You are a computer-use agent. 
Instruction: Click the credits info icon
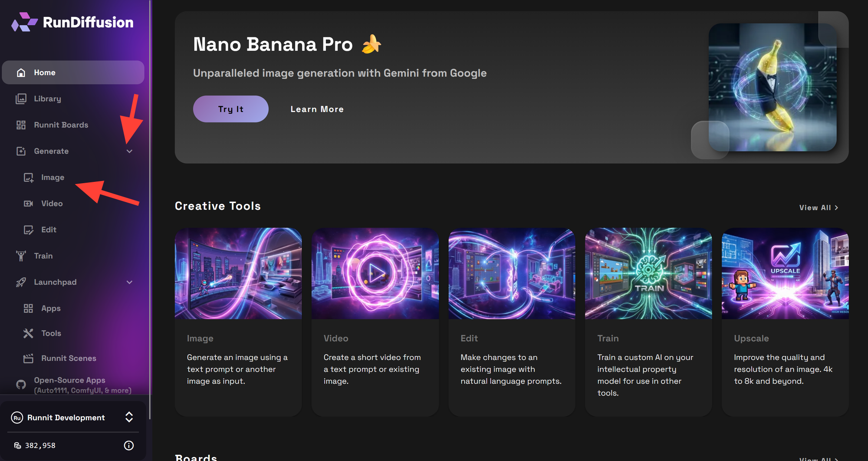point(129,445)
